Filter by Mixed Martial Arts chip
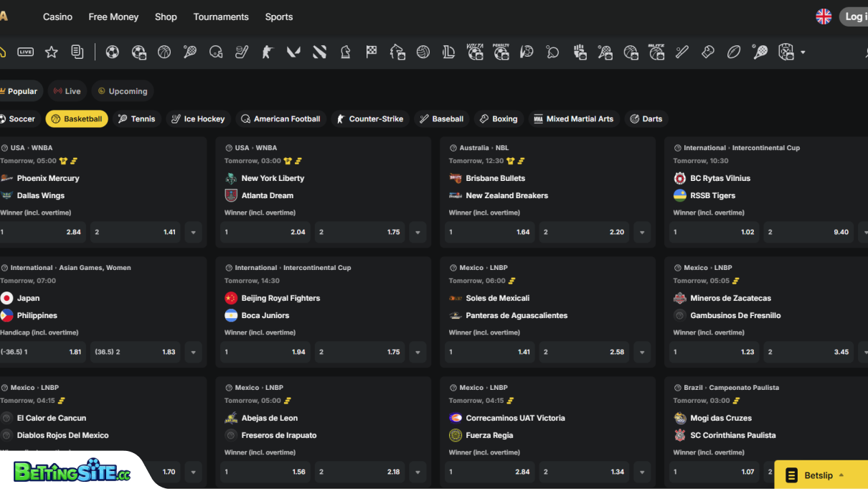 574,118
